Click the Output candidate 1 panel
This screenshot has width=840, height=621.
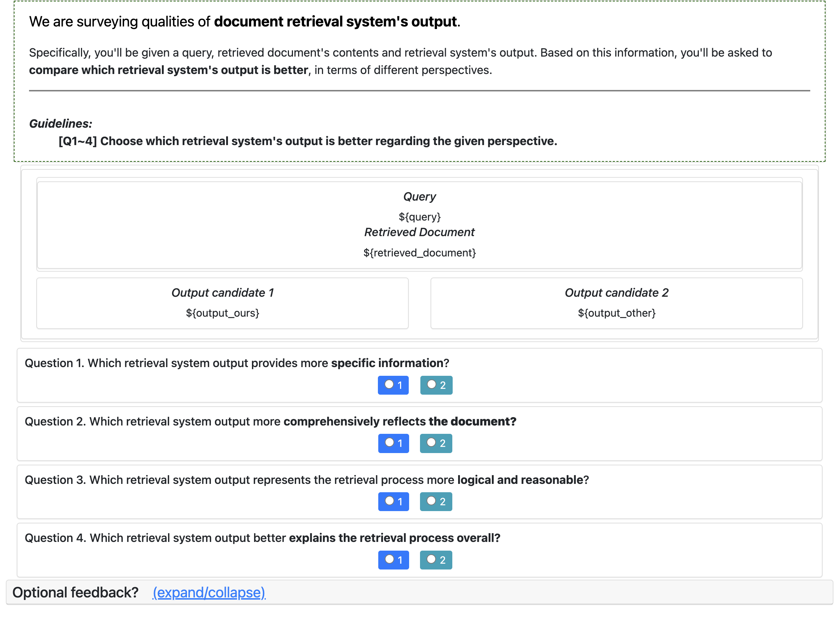pos(222,303)
